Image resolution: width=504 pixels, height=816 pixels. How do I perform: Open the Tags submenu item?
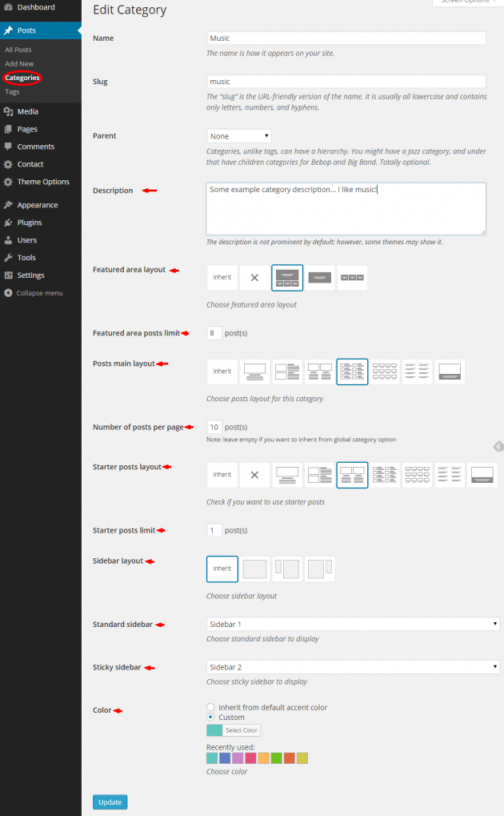point(12,91)
